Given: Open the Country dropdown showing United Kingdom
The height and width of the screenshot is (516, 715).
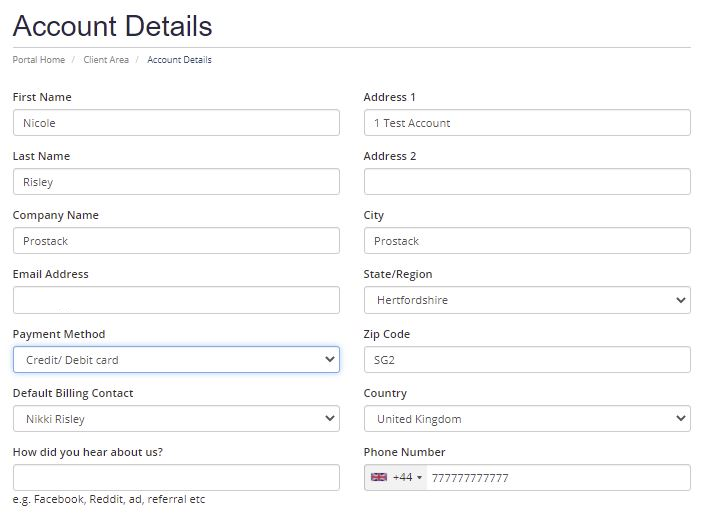Looking at the screenshot, I should coord(527,418).
